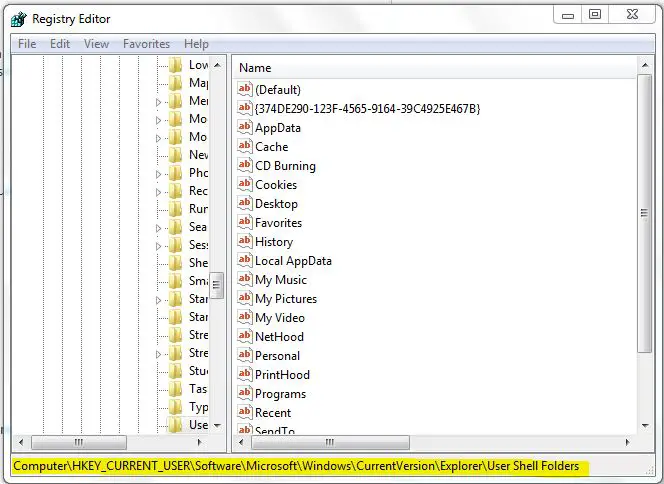Screen dimensions: 664x484
Task: Click the New key folder icon
Action: coord(175,155)
